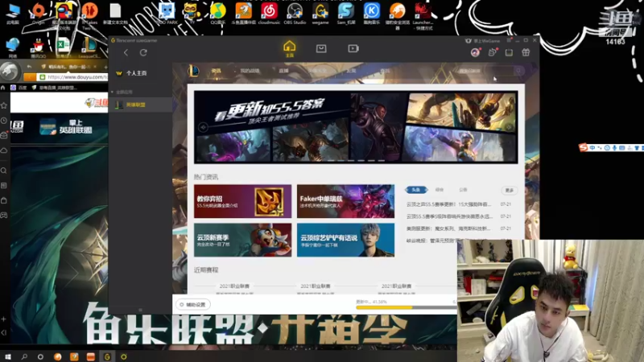Open the WeGame store bag icon

tap(321, 48)
